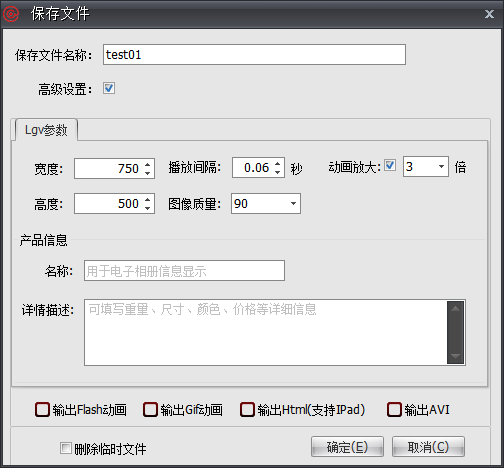Increase the 高度 value with up arrow
The width and height of the screenshot is (504, 468).
[x=148, y=199]
